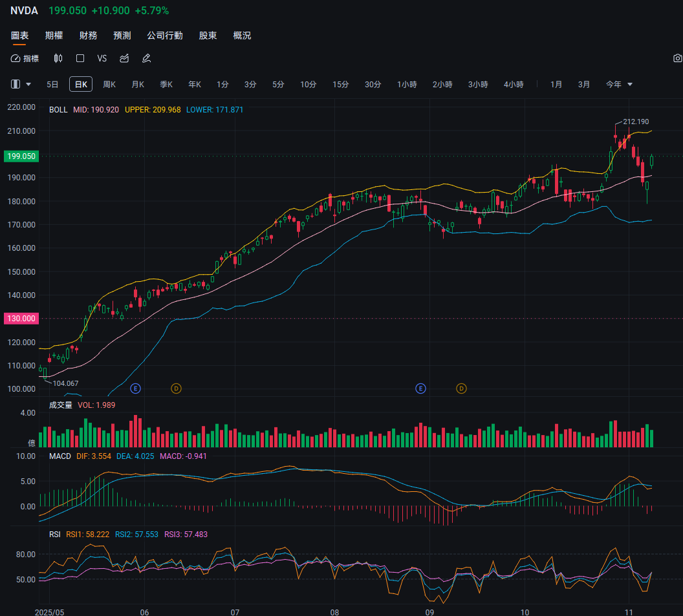The height and width of the screenshot is (616, 683).
Task: Select the 30分 interval
Action: pos(373,85)
